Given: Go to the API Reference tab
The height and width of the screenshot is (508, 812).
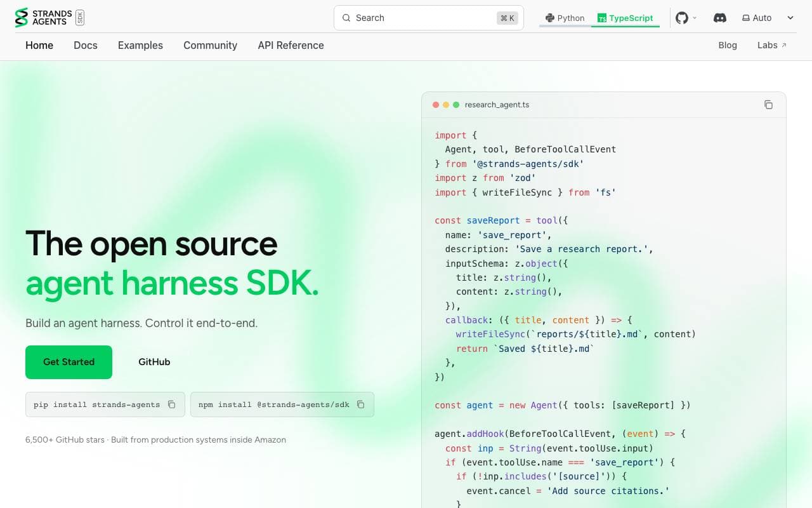Looking at the screenshot, I should (x=291, y=45).
